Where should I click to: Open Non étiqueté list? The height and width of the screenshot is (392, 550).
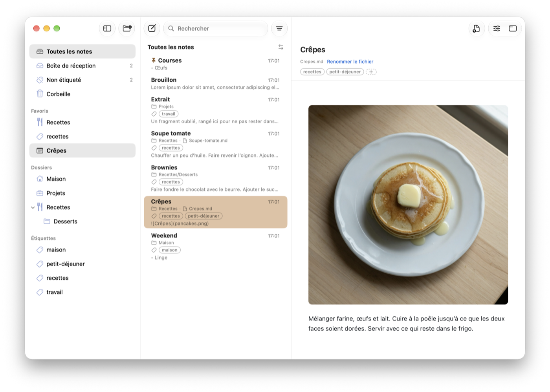click(x=82, y=80)
